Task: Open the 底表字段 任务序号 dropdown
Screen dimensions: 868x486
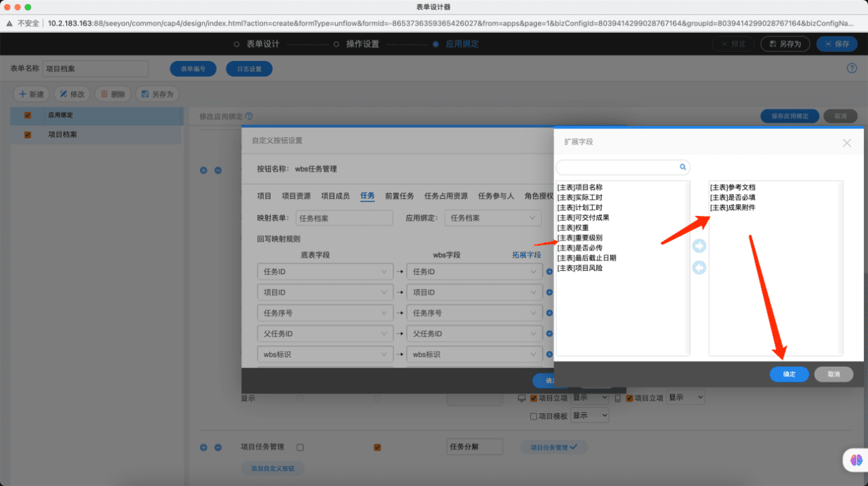Action: coord(325,313)
